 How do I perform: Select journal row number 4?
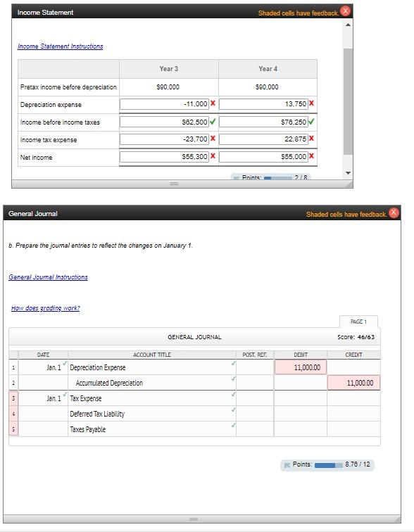pyautogui.click(x=13, y=414)
